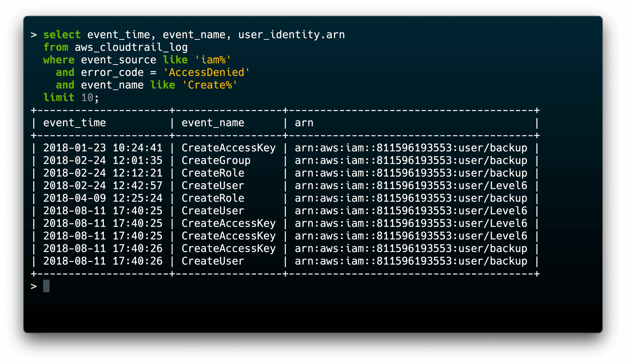Click CreateRole in the 12:25:24 row
Screen dimensions: 626x364
(213, 198)
